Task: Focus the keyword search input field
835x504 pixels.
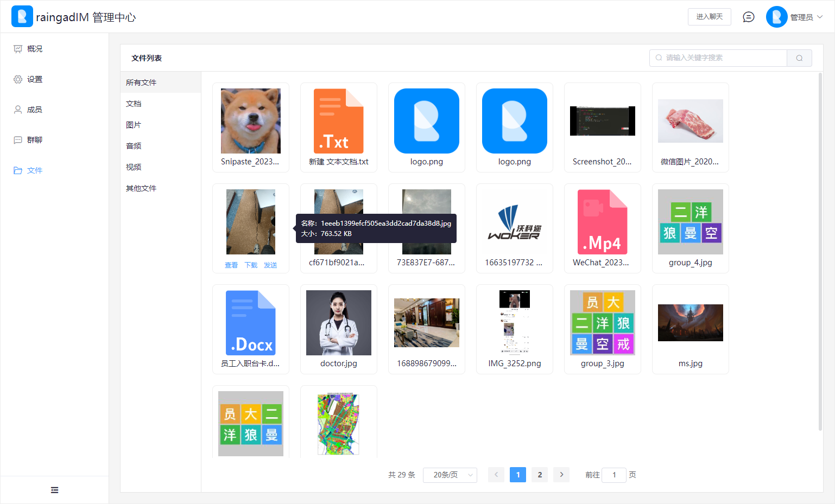Action: [x=718, y=58]
